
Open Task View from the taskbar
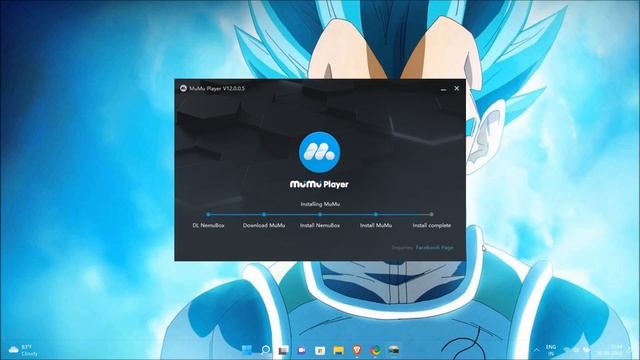(283, 350)
